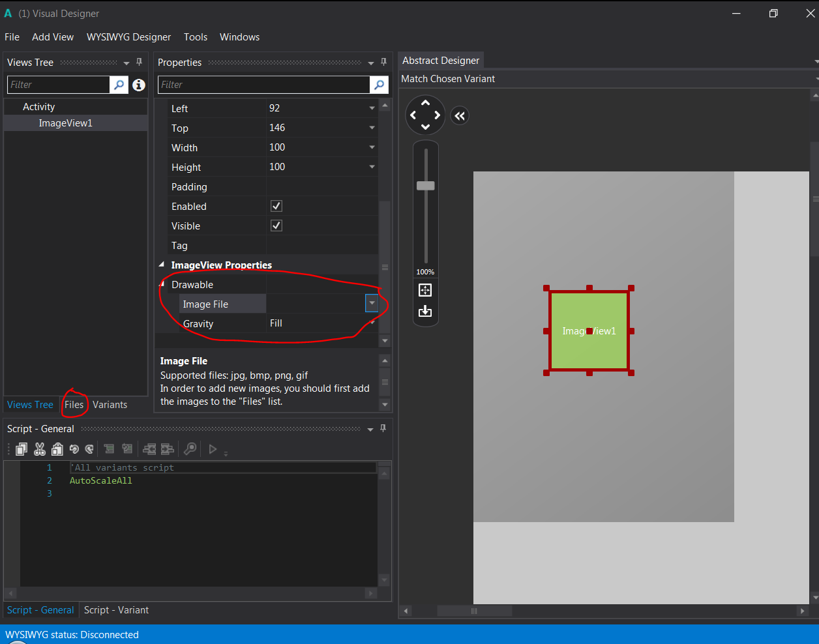Open the Image File dropdown
Screen dimensions: 819x644
point(371,303)
